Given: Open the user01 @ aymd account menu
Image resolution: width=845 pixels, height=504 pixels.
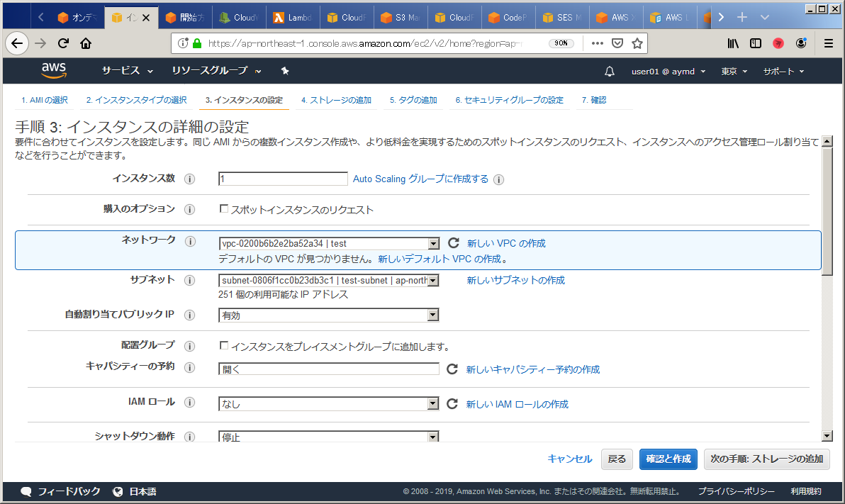Looking at the screenshot, I should (x=668, y=71).
